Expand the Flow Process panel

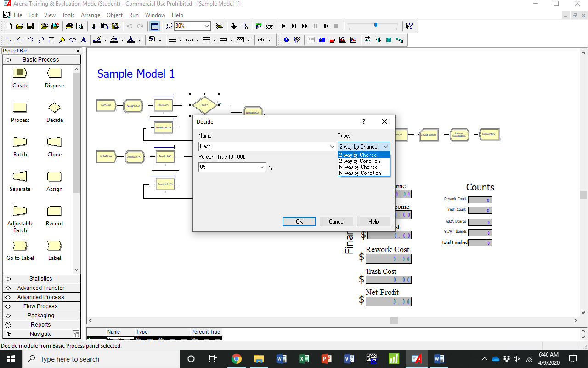click(x=41, y=306)
